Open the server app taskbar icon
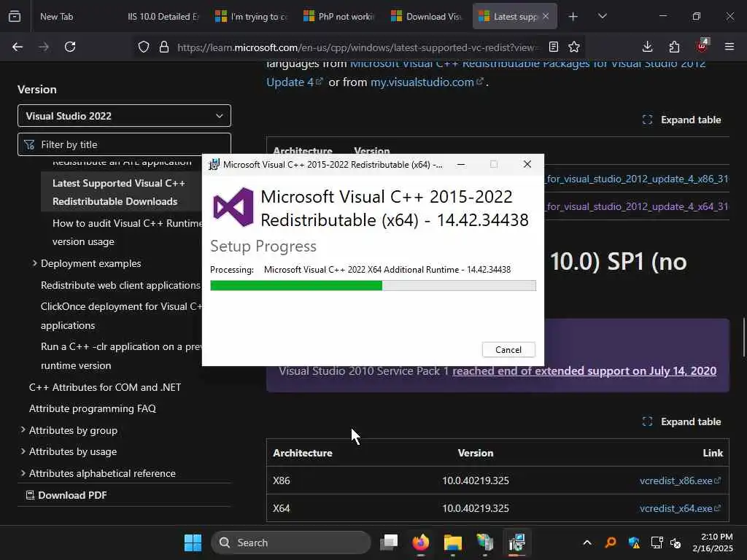Screen dimensions: 747x560 click(484, 542)
